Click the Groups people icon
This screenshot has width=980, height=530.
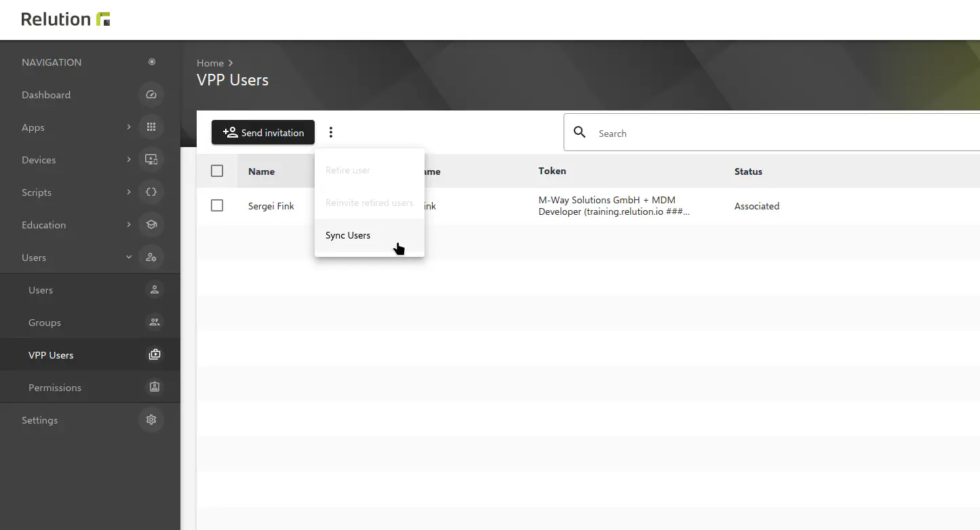(x=155, y=323)
